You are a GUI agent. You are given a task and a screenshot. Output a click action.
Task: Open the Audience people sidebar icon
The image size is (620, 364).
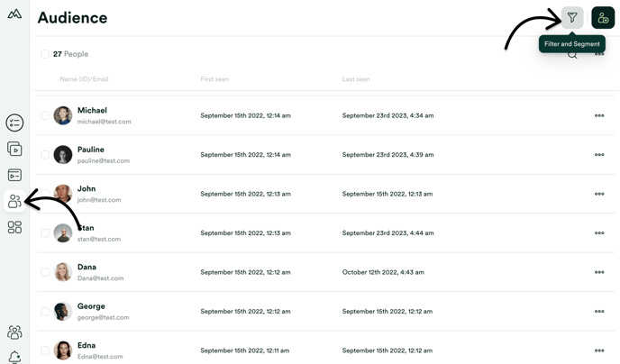click(x=14, y=201)
